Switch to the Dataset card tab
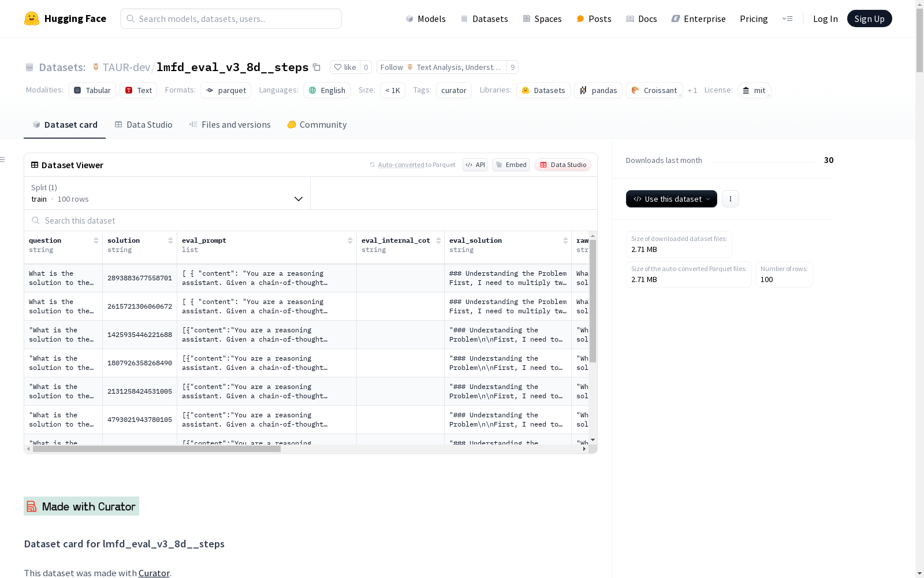 [x=65, y=125]
